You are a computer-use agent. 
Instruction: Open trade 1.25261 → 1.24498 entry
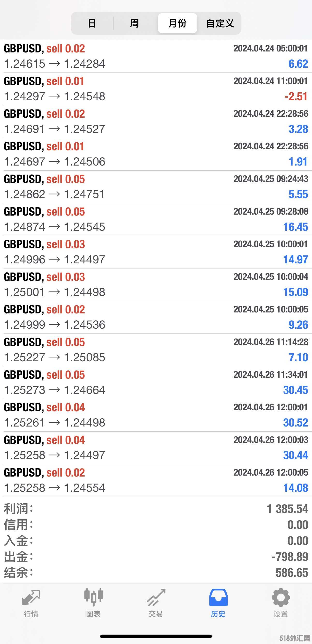coord(156,415)
